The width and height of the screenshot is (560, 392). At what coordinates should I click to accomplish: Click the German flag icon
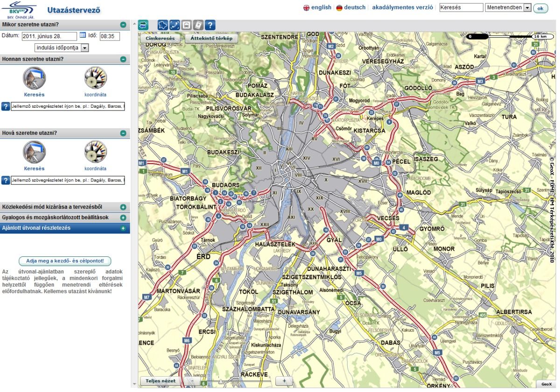point(339,8)
